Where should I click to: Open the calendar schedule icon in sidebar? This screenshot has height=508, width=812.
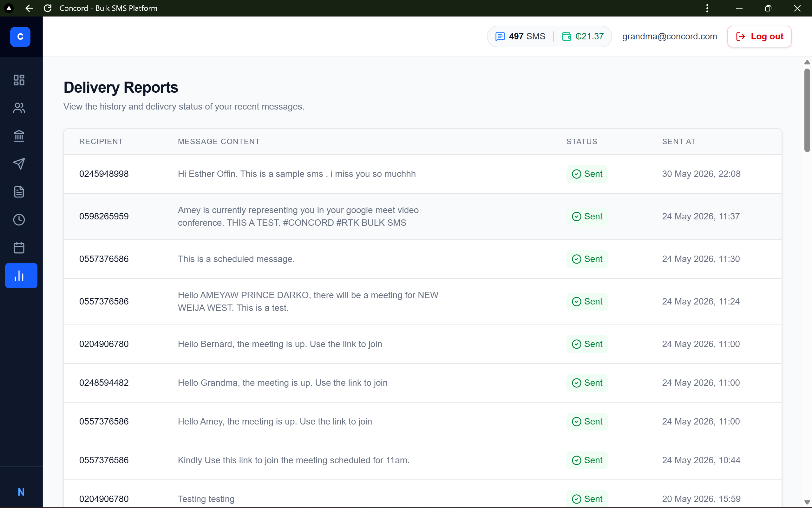pos(19,248)
